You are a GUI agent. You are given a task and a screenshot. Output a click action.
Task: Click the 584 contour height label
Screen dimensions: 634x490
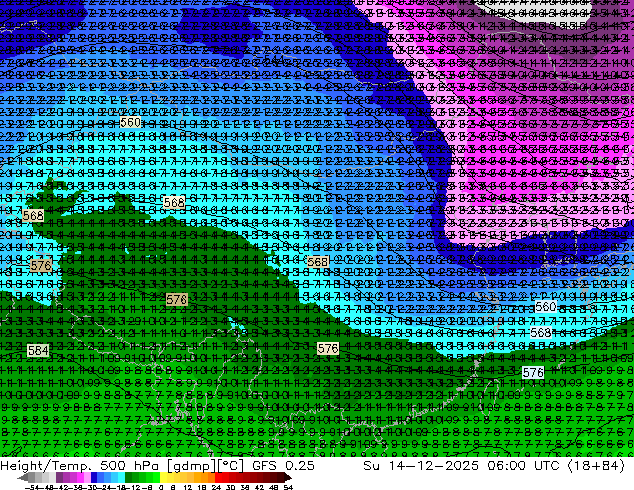tap(38, 351)
